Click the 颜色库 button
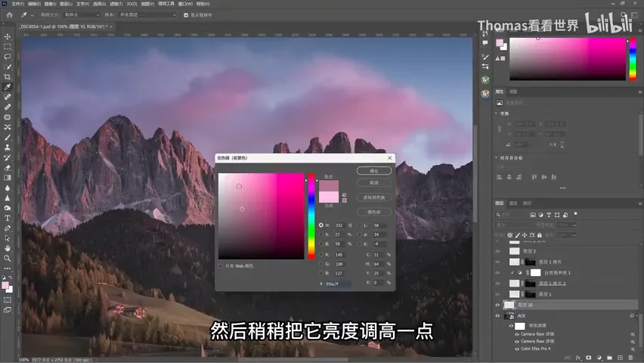The image size is (644, 363). pyautogui.click(x=374, y=212)
